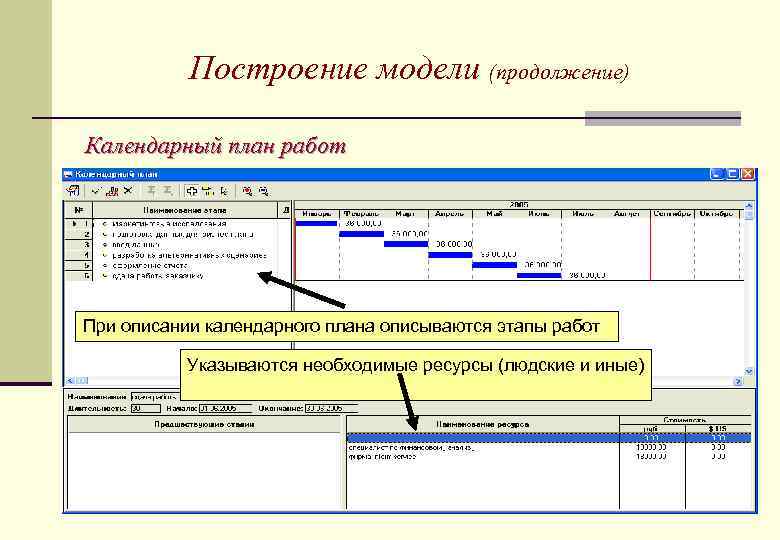Select the May Gantt bar of stage 5
Screen dimensions: 780x540
pyautogui.click(x=494, y=265)
